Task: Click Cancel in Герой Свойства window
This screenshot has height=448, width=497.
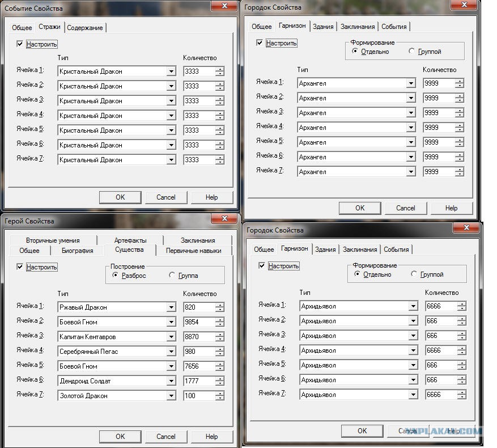Action: 166,436
